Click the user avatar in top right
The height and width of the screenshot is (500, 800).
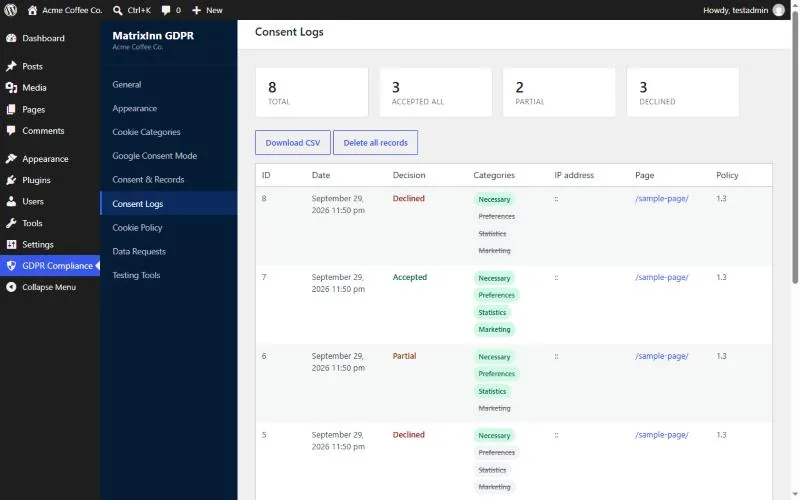click(779, 10)
